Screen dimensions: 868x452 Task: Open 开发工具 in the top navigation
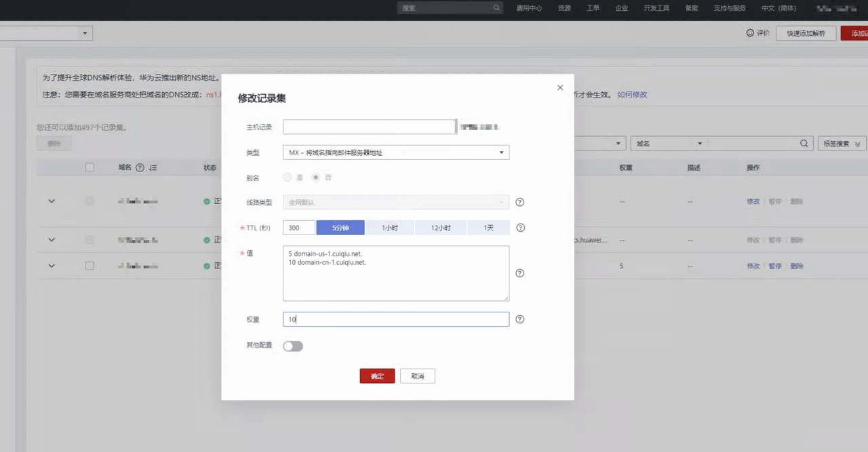point(656,8)
